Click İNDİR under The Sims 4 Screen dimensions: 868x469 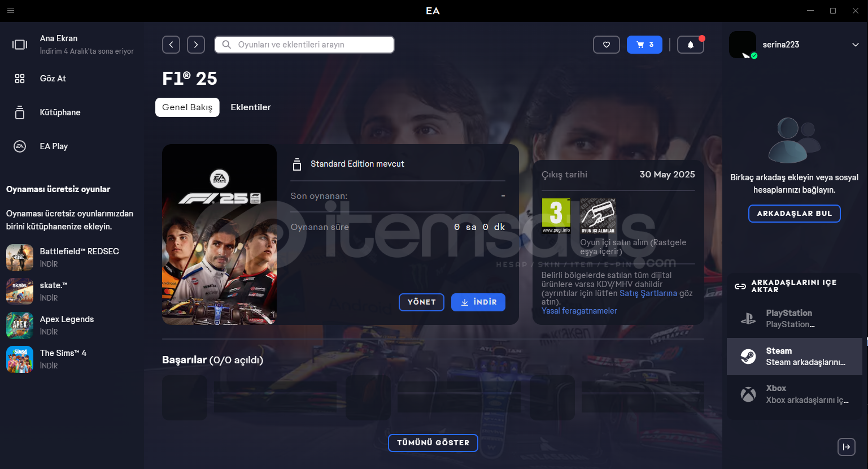point(49,366)
